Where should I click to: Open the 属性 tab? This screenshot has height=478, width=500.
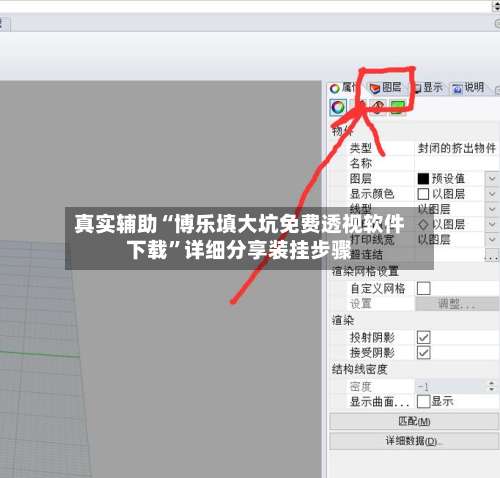(x=343, y=88)
